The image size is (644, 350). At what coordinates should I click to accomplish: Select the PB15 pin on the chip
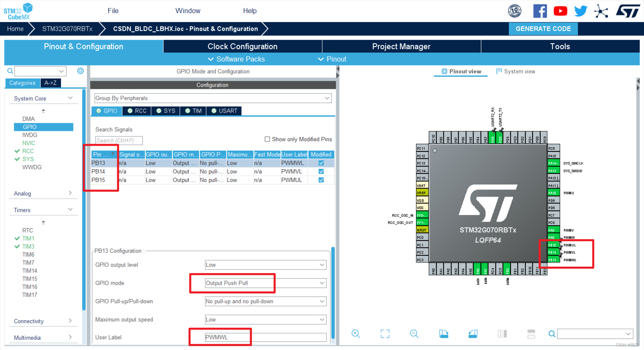coord(554,245)
